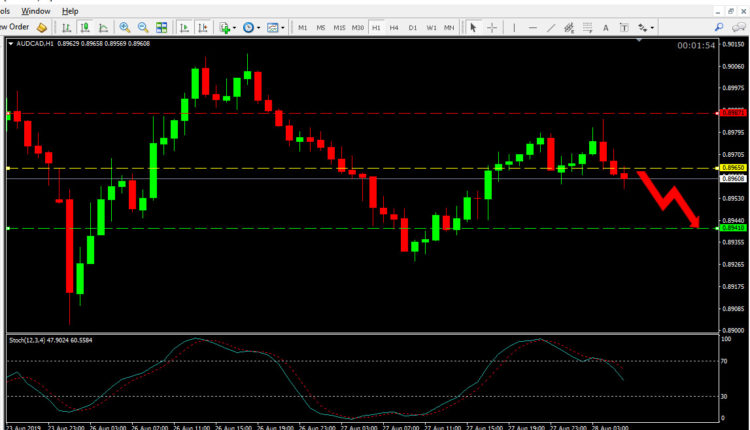Viewport: 750px width, 430px height.
Task: Select the M30 timeframe
Action: (358, 28)
